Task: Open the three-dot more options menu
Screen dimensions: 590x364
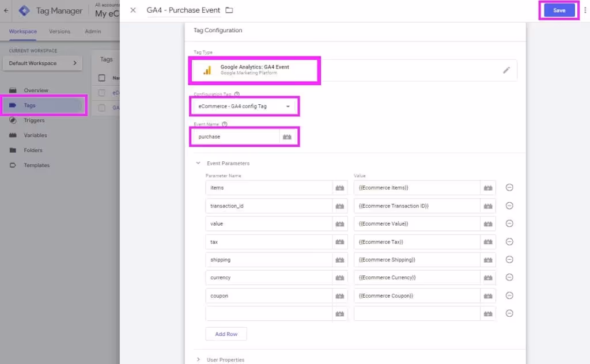Action: pyautogui.click(x=585, y=10)
